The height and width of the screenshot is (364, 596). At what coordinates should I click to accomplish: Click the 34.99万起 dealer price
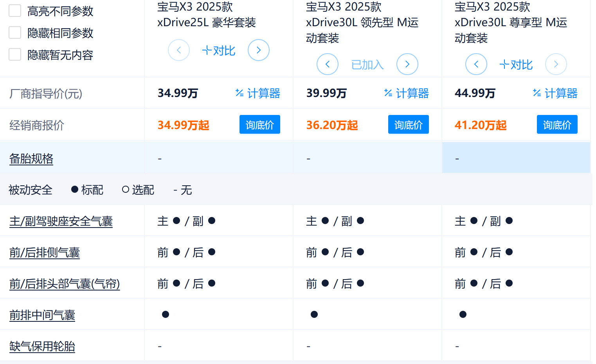(x=184, y=125)
